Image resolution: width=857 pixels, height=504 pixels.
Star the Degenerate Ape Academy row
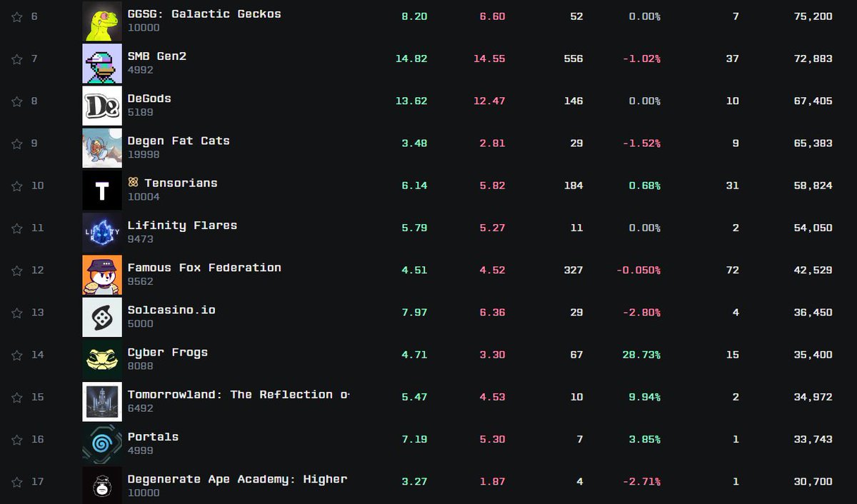click(17, 482)
